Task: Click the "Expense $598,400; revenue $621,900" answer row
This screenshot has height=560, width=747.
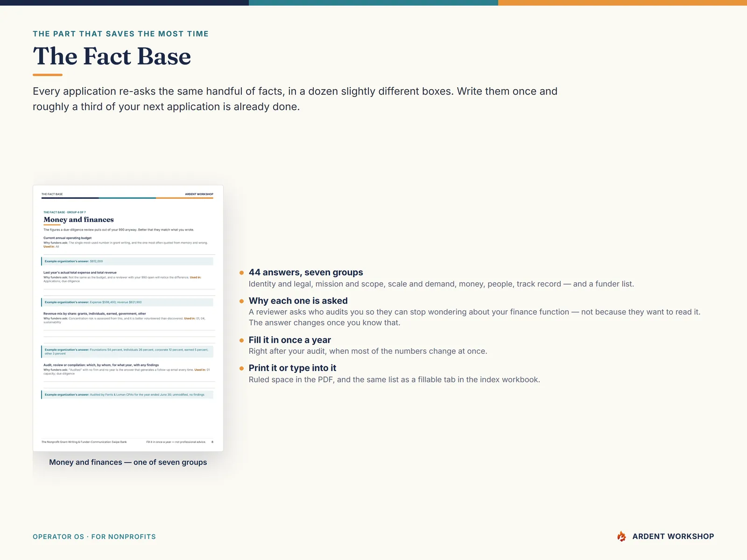Action: pos(127,302)
